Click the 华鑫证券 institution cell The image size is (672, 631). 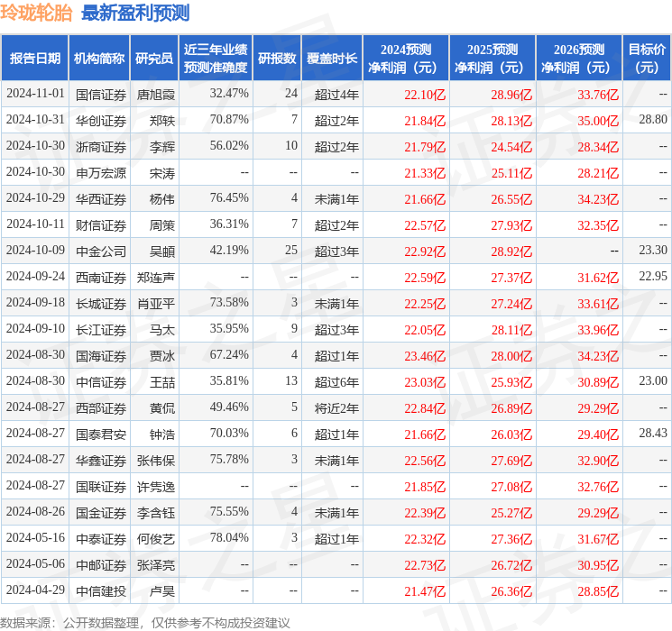(x=101, y=461)
